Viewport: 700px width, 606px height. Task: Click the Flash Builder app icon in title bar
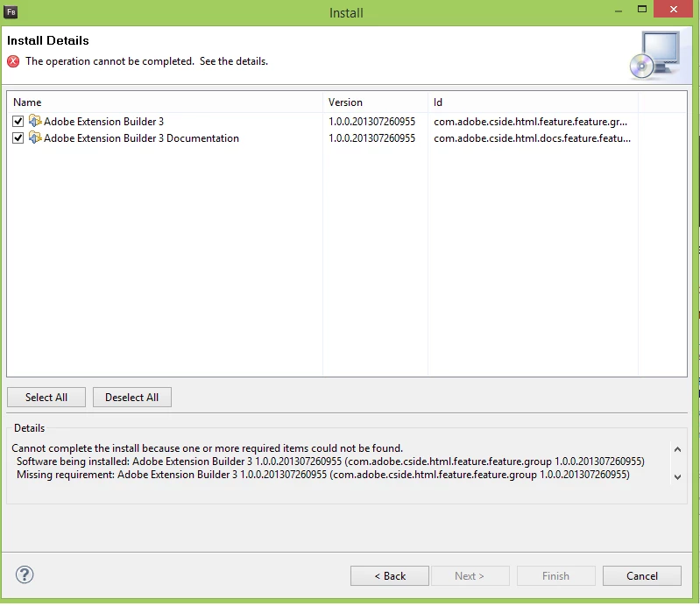(x=11, y=11)
